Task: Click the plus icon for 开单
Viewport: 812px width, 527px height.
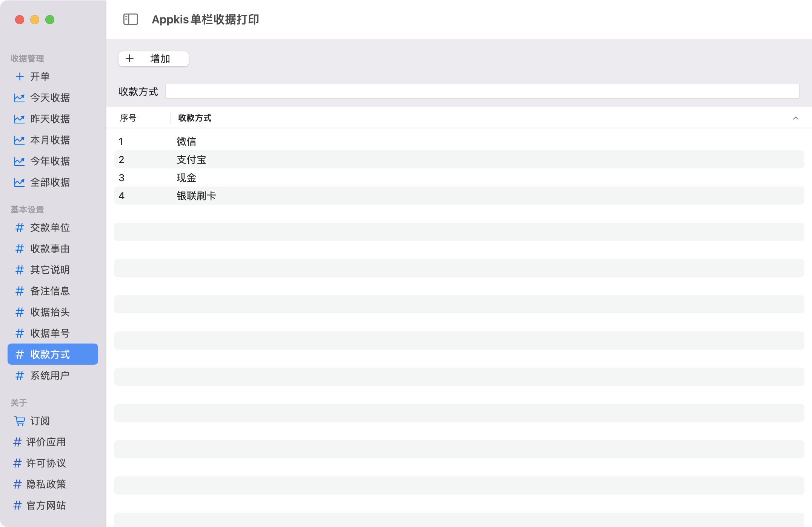Action: [x=20, y=77]
